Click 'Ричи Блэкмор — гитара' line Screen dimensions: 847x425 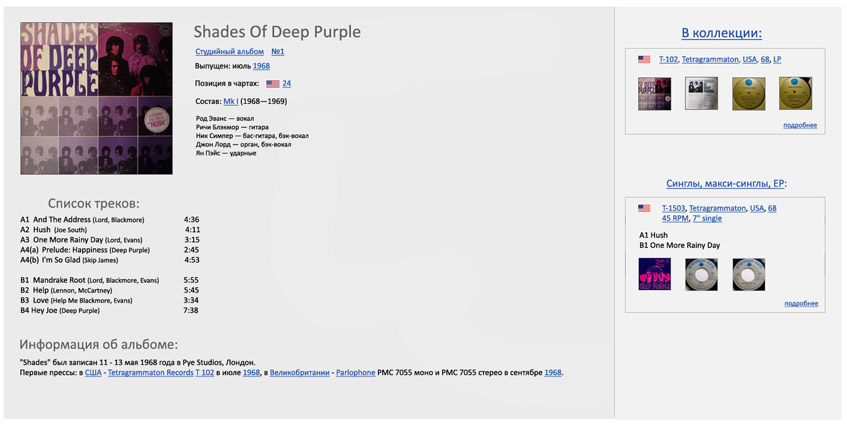(232, 127)
